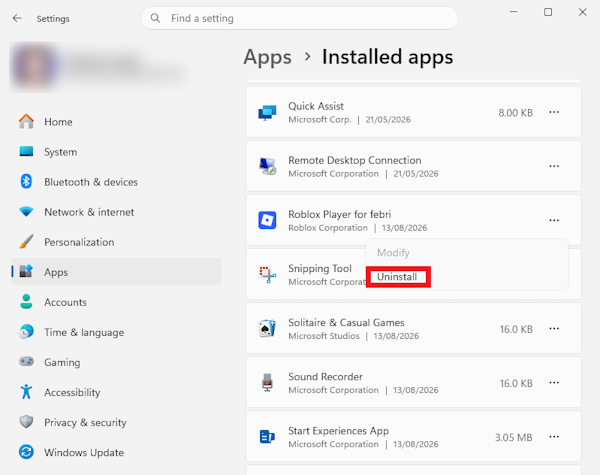
Task: Close the Settings window
Action: point(582,12)
